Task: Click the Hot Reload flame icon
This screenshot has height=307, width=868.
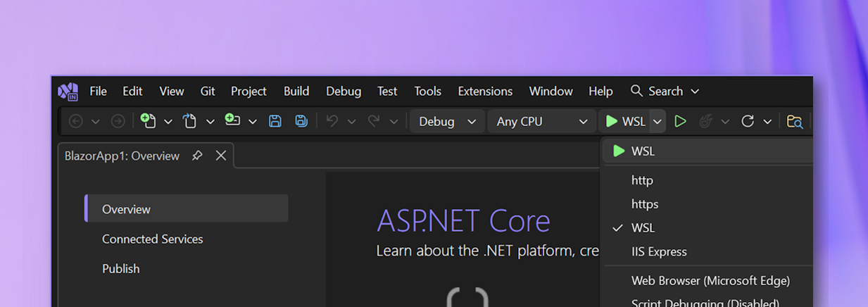Action: tap(705, 122)
